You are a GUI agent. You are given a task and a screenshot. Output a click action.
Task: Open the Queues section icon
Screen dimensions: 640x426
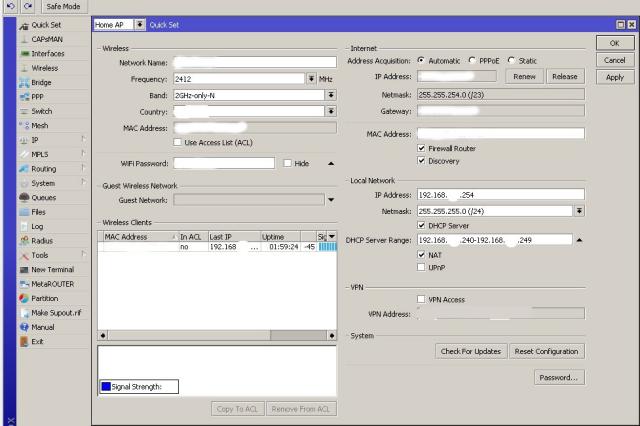pyautogui.click(x=24, y=198)
